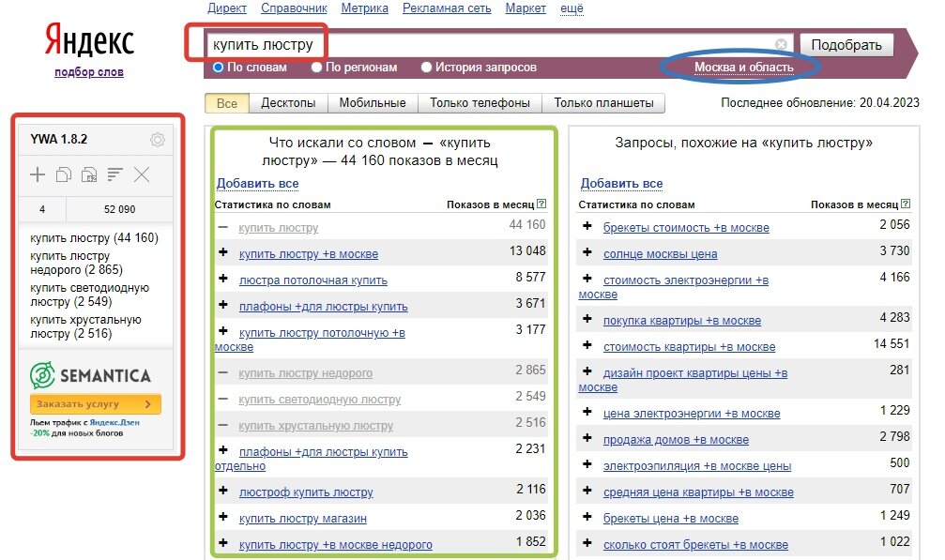Click the YWA clear list X icon
This screenshot has height=560, width=945.
tap(142, 174)
